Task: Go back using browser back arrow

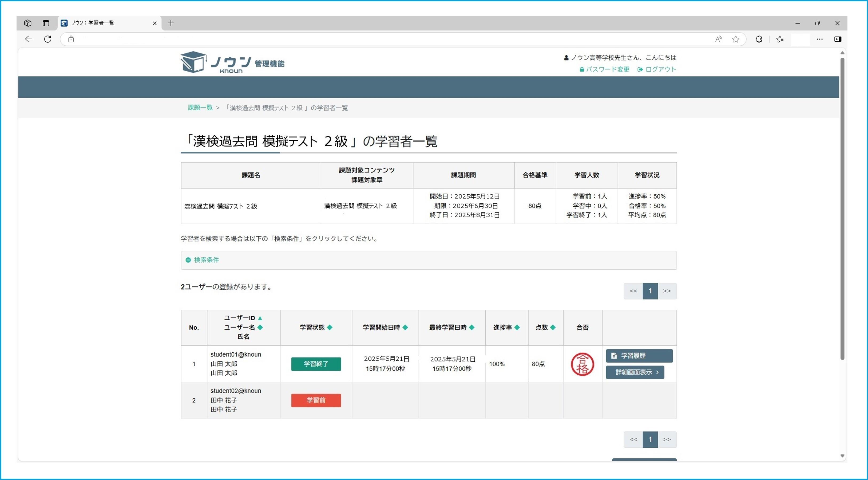Action: click(x=29, y=39)
